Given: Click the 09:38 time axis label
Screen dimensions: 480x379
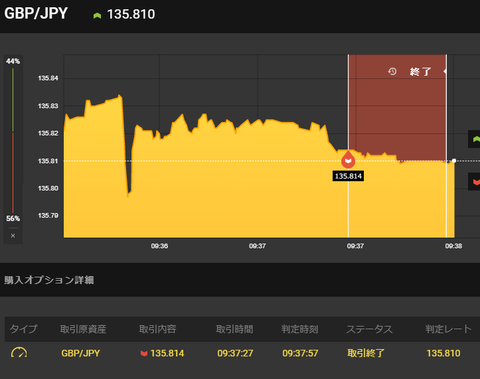Looking at the screenshot, I should (x=453, y=246).
